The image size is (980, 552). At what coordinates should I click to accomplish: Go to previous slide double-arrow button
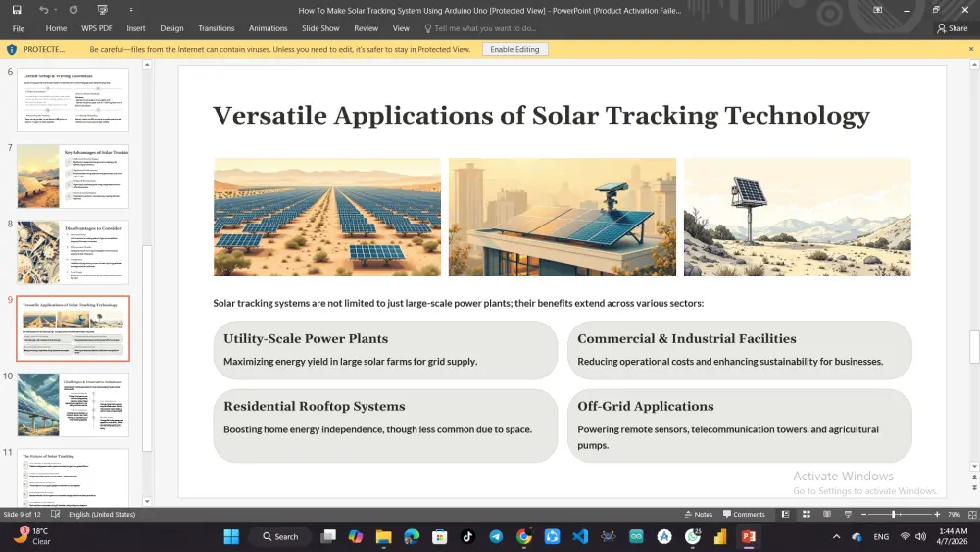coord(974,477)
